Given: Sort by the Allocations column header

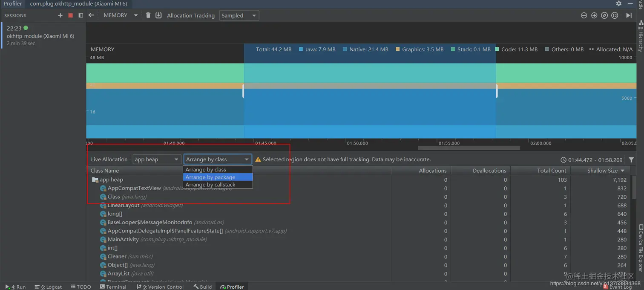Looking at the screenshot, I should [x=421, y=170].
